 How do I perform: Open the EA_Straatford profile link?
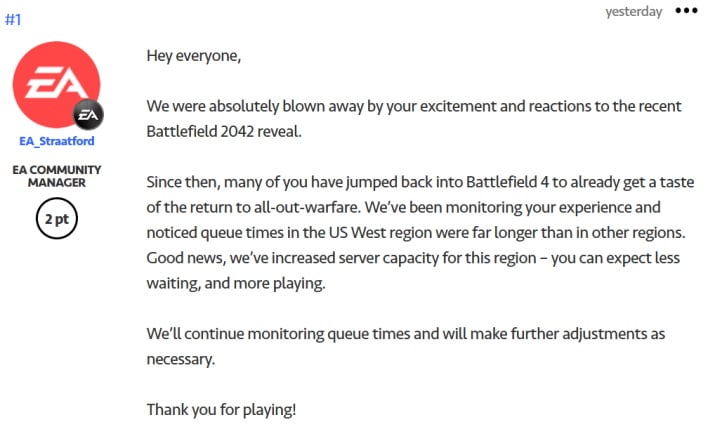[x=57, y=141]
